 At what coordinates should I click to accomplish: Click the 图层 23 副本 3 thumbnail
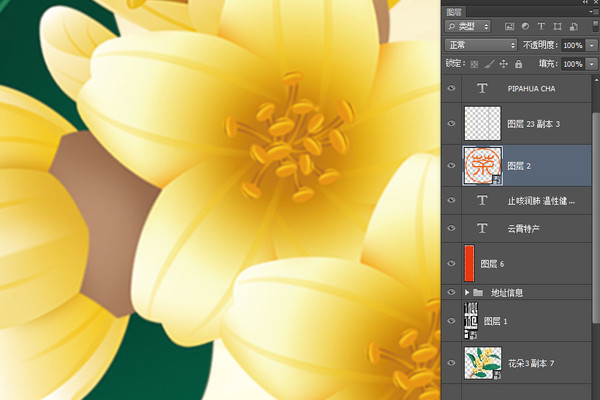pyautogui.click(x=483, y=123)
